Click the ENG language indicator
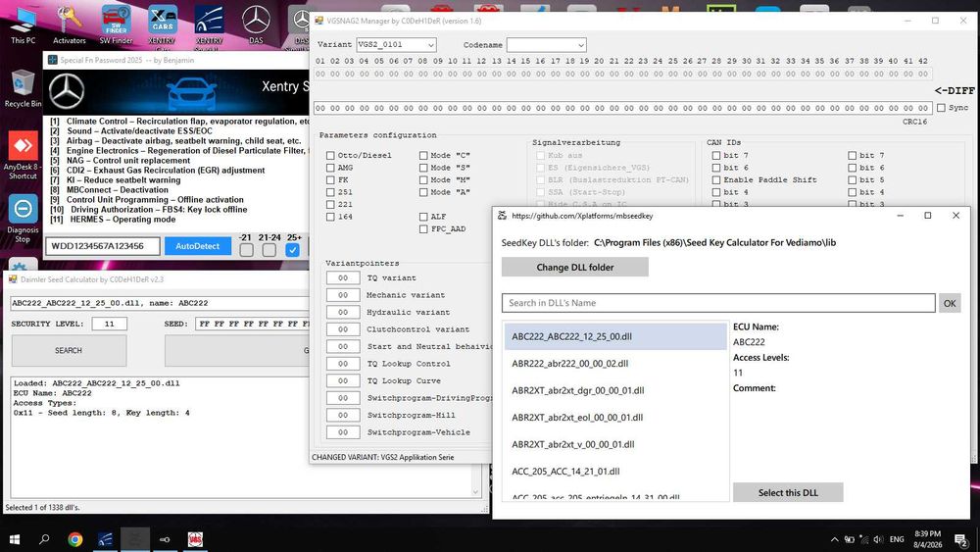Screen dimensions: 980x552 pos(897,539)
